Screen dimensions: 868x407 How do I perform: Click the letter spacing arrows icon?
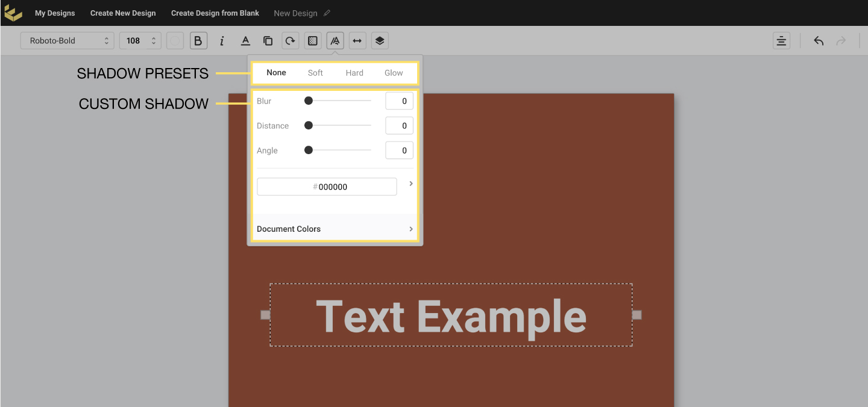(357, 41)
